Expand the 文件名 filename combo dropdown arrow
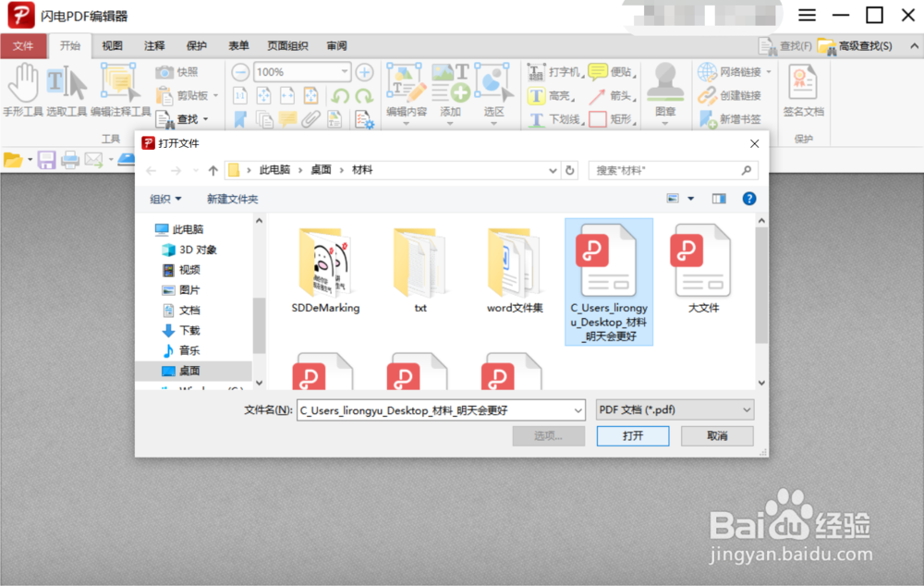Screen dimensions: 924x586 click(x=578, y=410)
